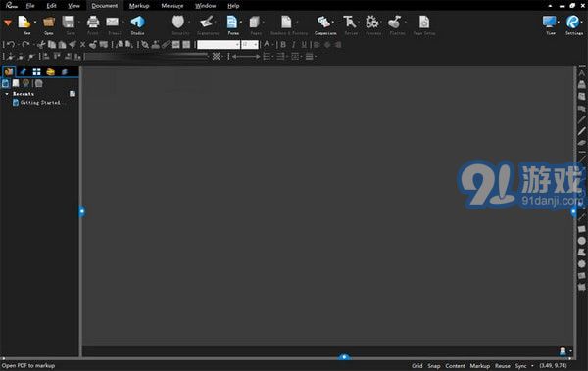
Task: Open the font size dropdown
Action: pos(249,45)
